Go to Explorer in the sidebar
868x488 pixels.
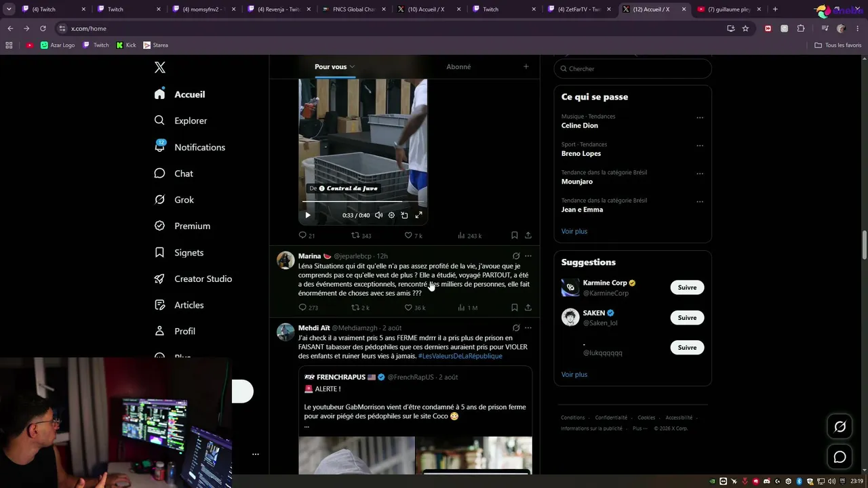coord(180,121)
